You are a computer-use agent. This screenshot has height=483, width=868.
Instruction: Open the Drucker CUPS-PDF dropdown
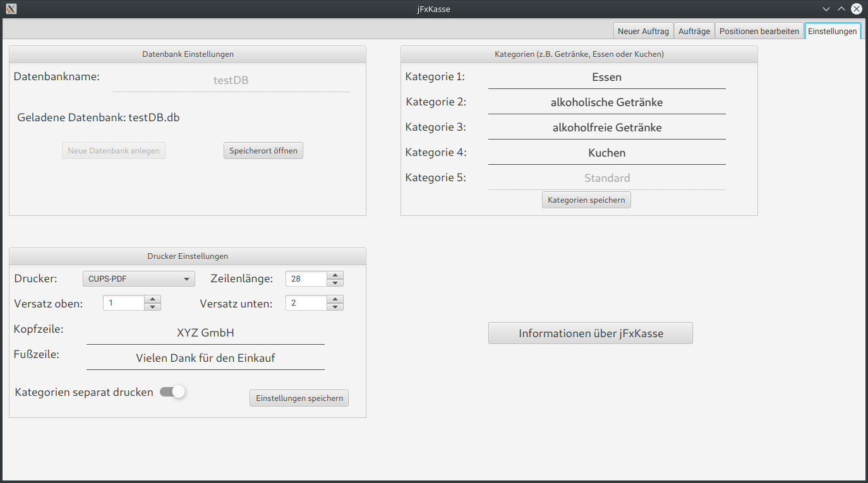(x=138, y=279)
